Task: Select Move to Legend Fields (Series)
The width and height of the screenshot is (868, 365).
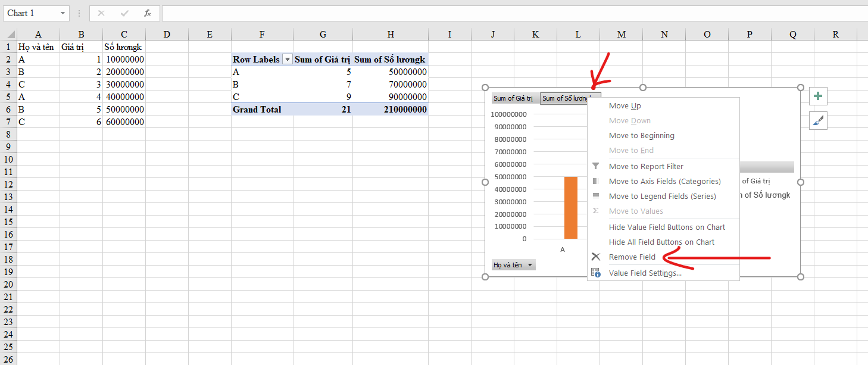Action: point(663,196)
